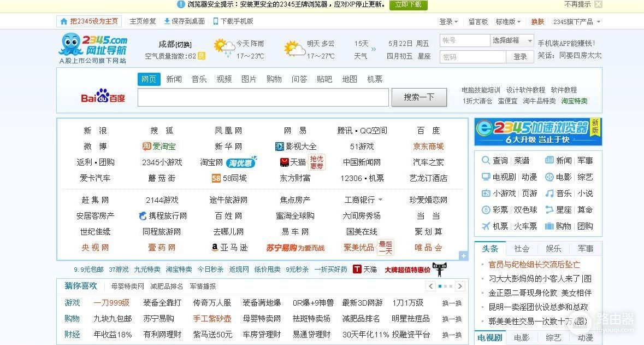Click the magnifier icon beside 查询
This screenshot has width=644, height=345.
pyautogui.click(x=486, y=160)
